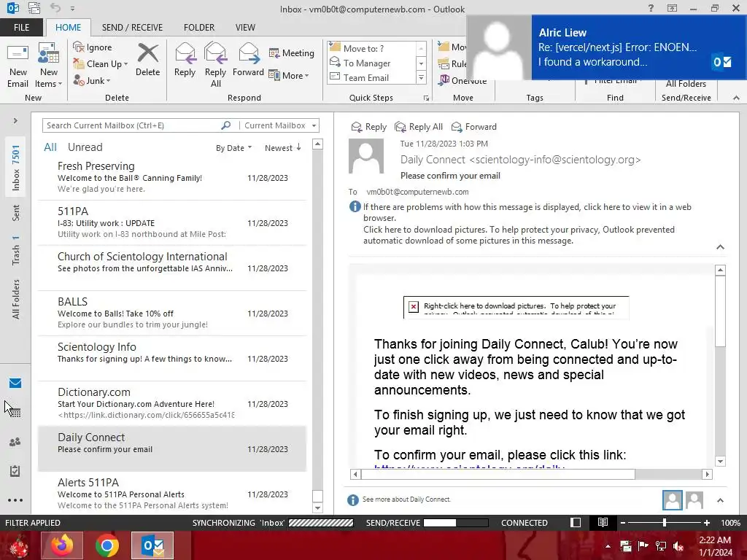Open the Inbox 7501 folder
This screenshot has width=747, height=560.
pyautogui.click(x=16, y=168)
